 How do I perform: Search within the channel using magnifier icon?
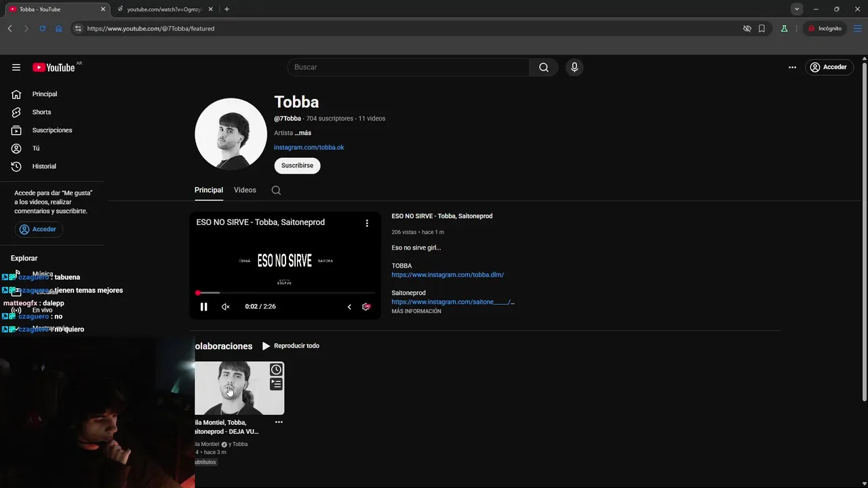click(276, 190)
